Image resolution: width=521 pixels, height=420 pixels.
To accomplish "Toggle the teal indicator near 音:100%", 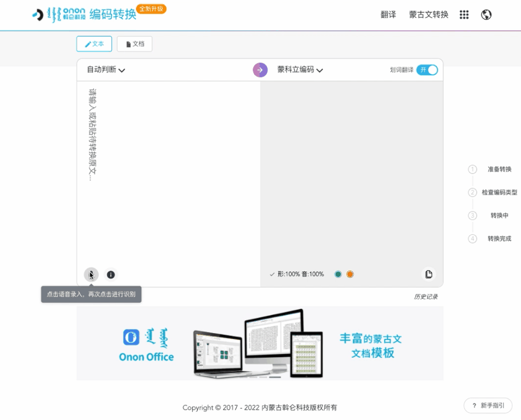I will [x=338, y=274].
